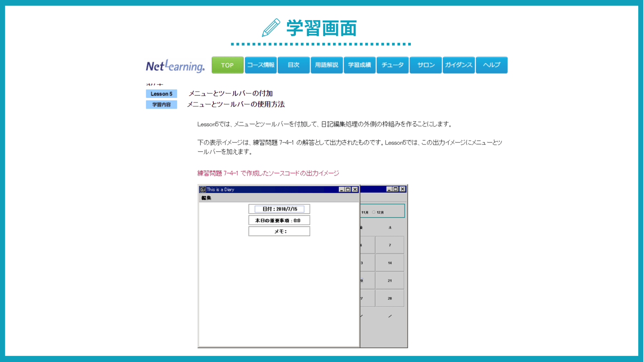Go to the TOP navigation tab

227,65
